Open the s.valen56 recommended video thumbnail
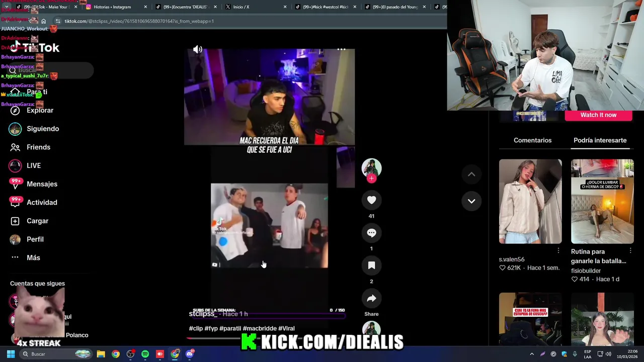 pyautogui.click(x=530, y=201)
